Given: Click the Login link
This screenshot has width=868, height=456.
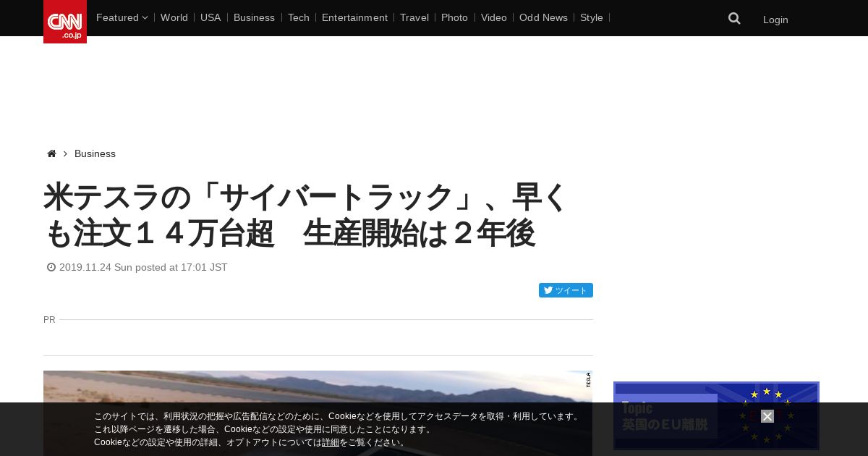Looking at the screenshot, I should [x=775, y=20].
